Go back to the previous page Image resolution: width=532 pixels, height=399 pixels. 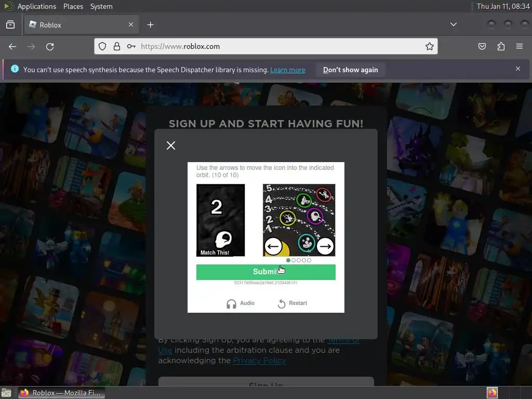(x=12, y=46)
